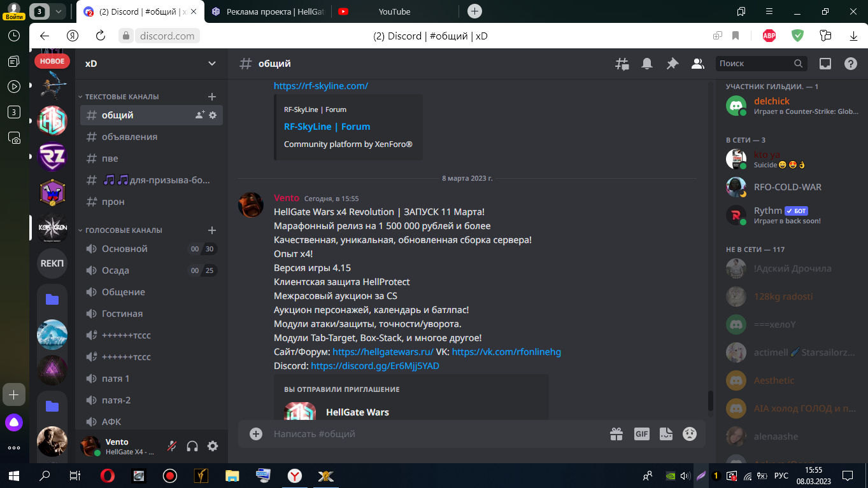Open the RZ server icon
Viewport: 868px width, 488px height.
(x=52, y=157)
